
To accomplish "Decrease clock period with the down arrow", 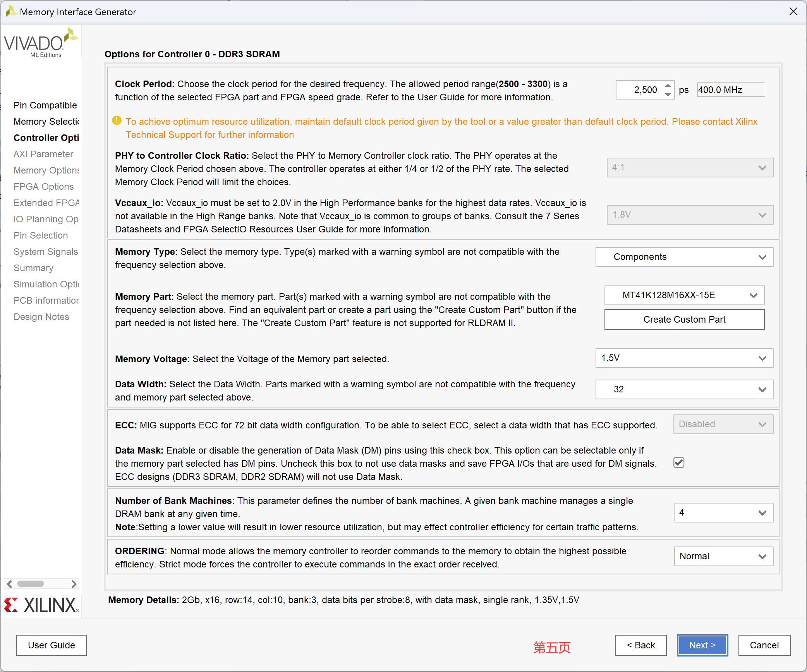I will point(668,94).
